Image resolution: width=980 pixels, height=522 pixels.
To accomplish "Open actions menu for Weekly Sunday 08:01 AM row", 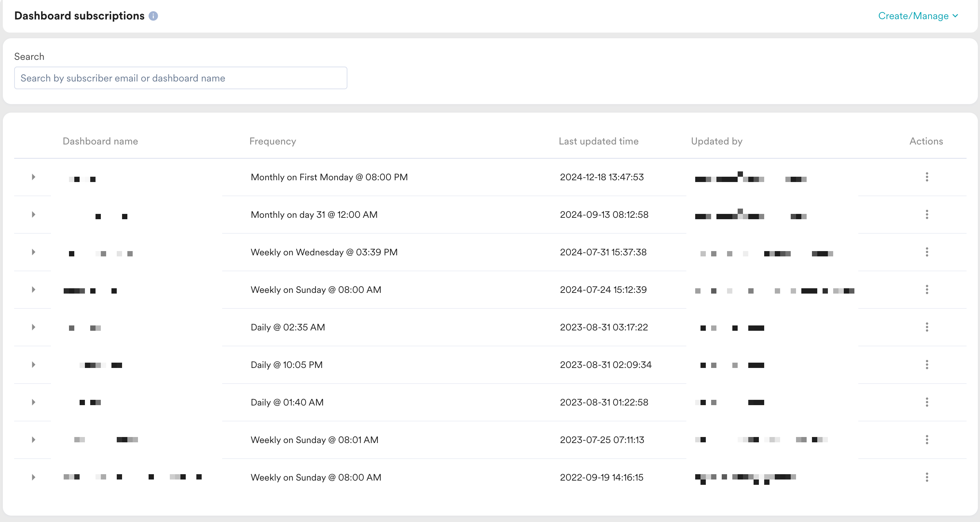I will (x=927, y=440).
